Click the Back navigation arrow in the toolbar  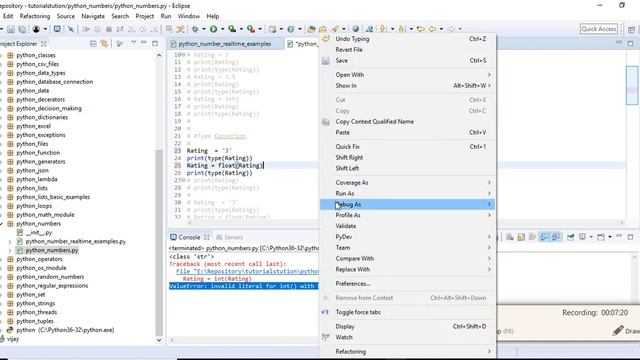(x=432, y=29)
